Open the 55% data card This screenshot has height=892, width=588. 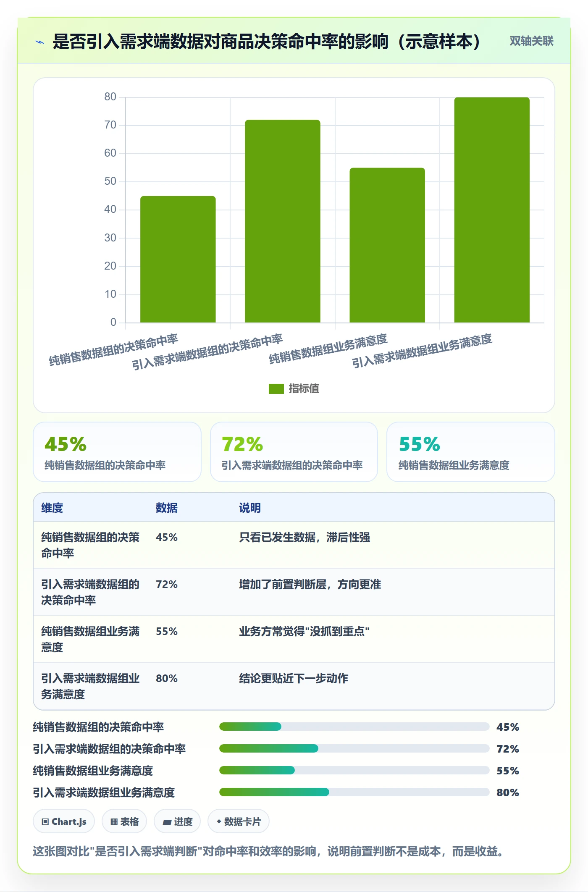471,452
